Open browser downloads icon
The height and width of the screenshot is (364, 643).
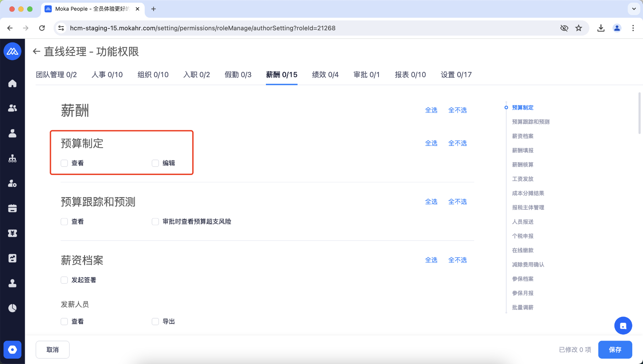(601, 28)
